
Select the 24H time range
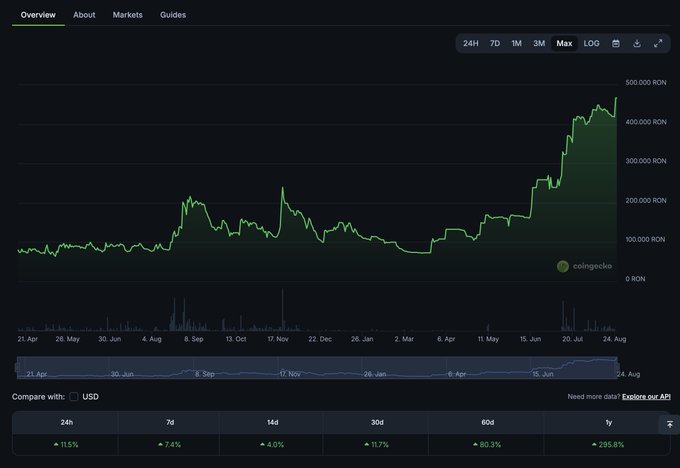(471, 43)
